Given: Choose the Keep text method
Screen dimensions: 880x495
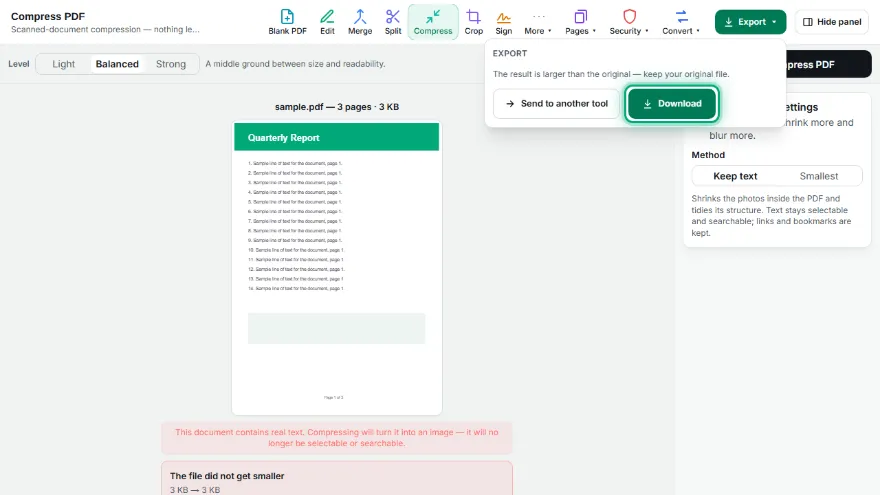Looking at the screenshot, I should (735, 176).
